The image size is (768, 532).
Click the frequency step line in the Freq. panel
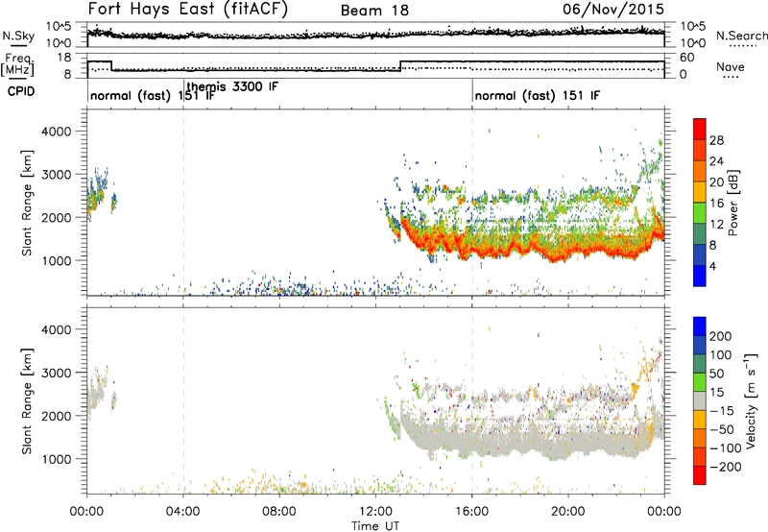tap(375, 66)
